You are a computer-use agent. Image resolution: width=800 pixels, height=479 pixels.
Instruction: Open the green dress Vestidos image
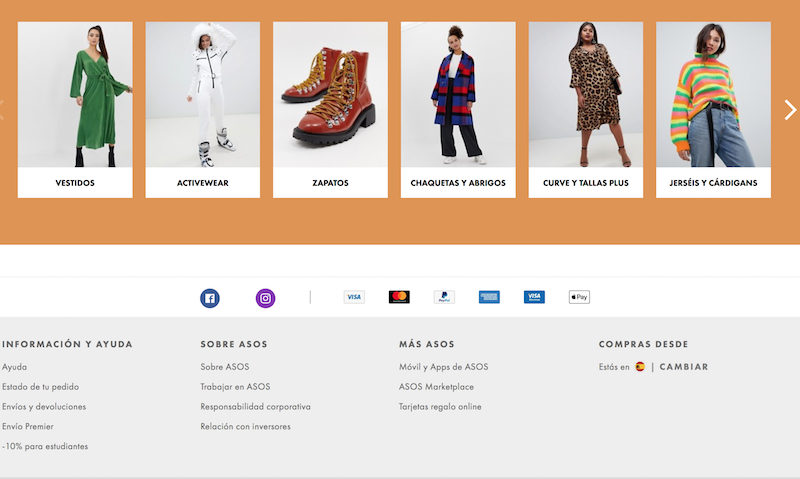[x=75, y=94]
